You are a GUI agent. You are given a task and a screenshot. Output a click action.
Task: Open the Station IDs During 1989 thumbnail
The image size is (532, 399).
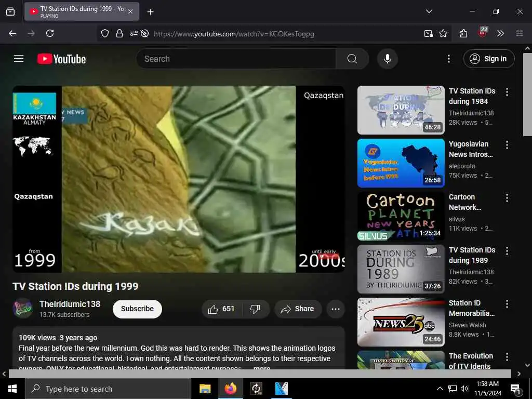(401, 269)
